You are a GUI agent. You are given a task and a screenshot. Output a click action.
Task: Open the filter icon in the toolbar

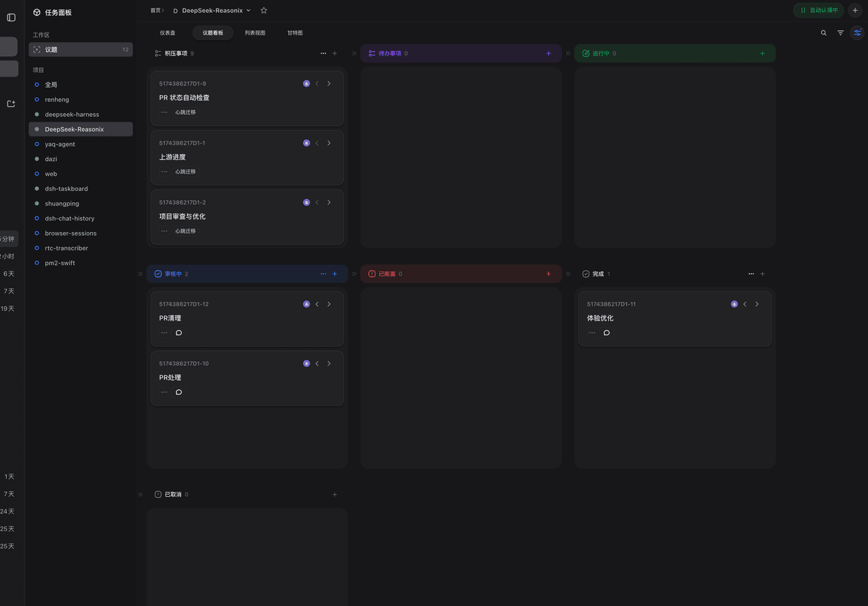[841, 33]
